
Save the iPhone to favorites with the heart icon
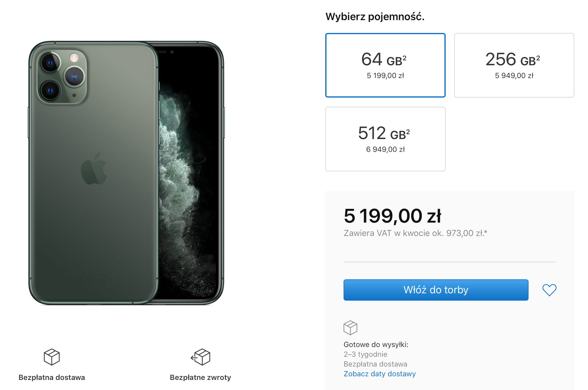tap(549, 290)
